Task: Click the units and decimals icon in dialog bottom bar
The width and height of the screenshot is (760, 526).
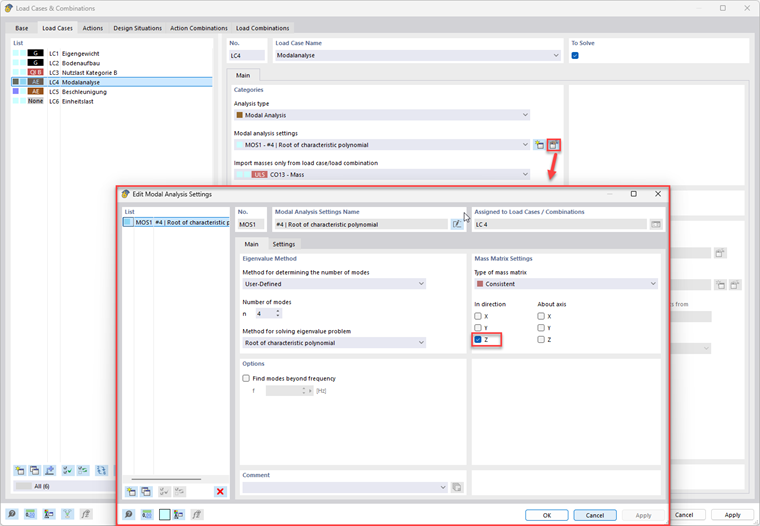Action: [x=147, y=514]
